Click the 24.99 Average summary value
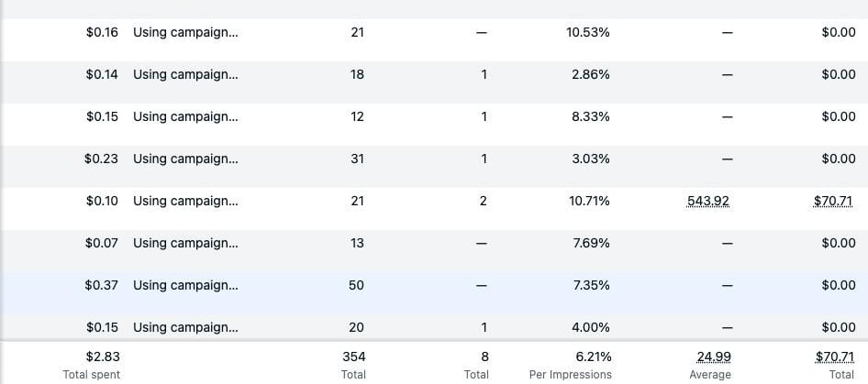 [x=710, y=357]
